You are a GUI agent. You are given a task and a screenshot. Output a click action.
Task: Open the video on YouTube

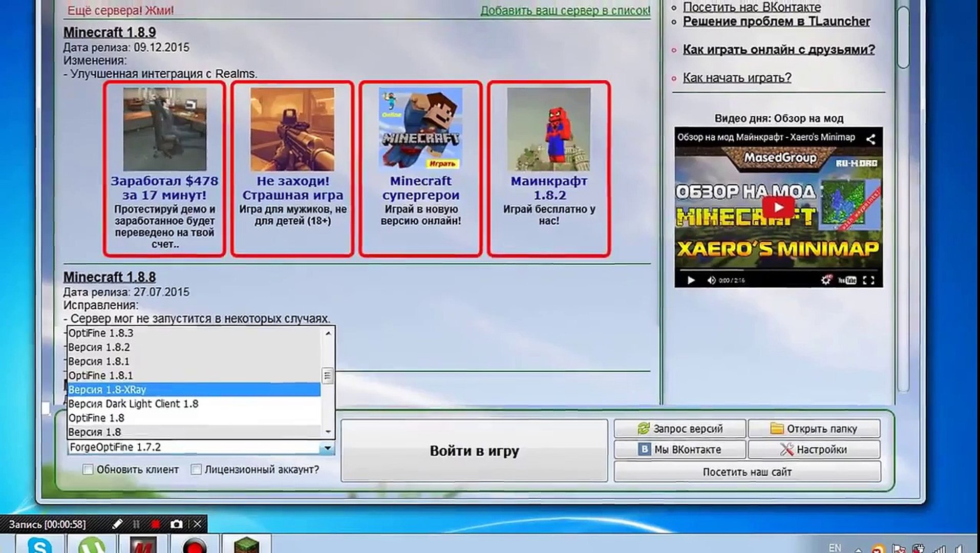pos(847,280)
